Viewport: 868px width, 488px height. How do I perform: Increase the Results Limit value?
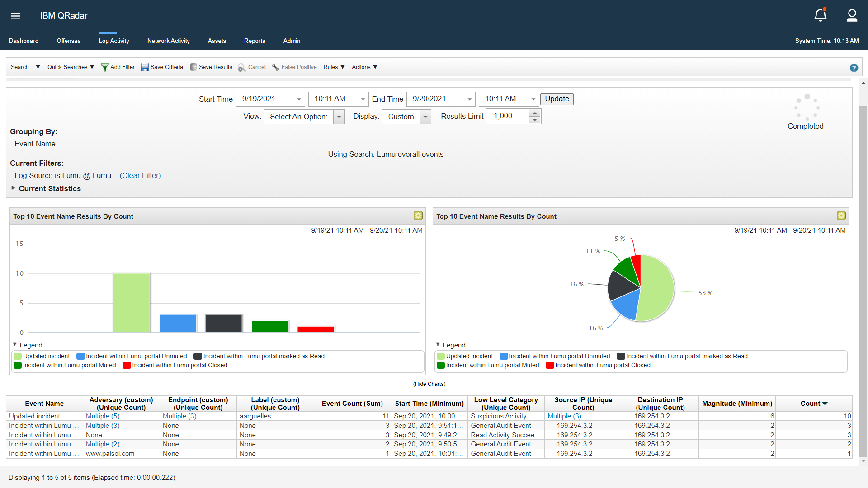tap(535, 113)
